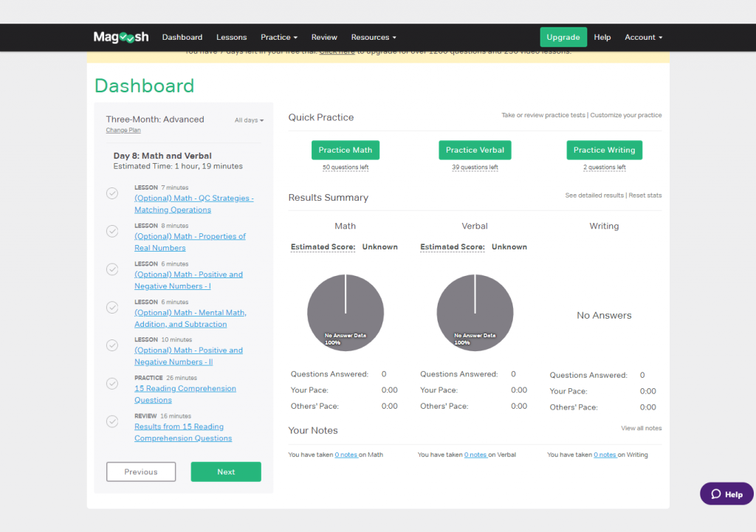The width and height of the screenshot is (756, 532).
Task: Open the Help chat bubble
Action: pyautogui.click(x=726, y=493)
